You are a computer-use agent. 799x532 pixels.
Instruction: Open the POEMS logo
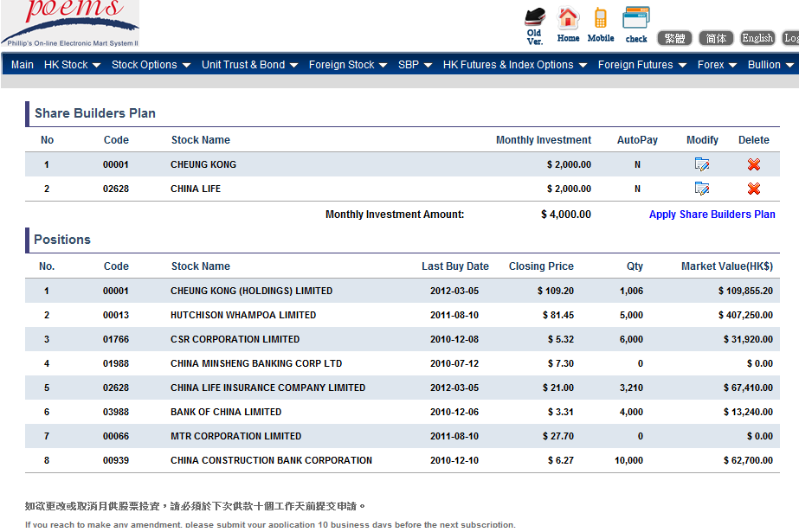[x=69, y=23]
